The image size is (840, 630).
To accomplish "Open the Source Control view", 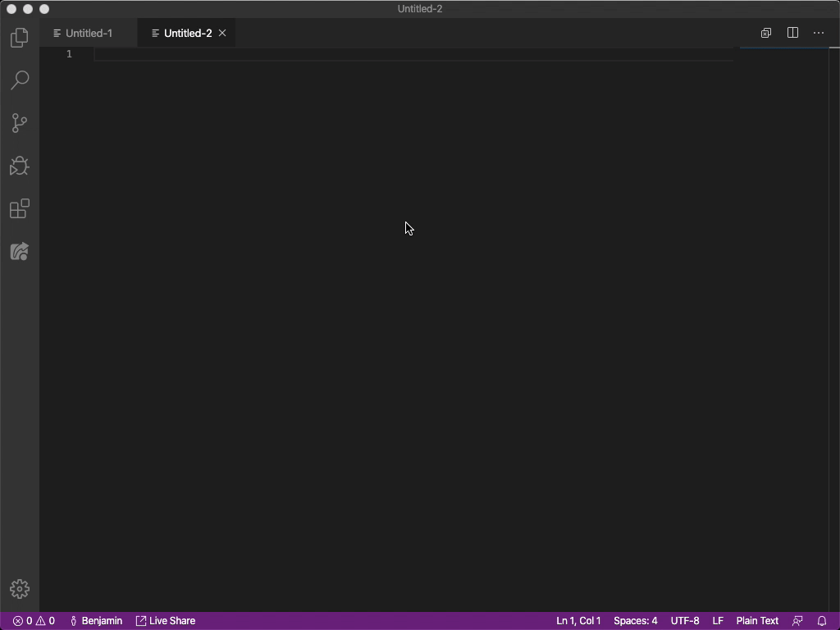I will pyautogui.click(x=19, y=122).
